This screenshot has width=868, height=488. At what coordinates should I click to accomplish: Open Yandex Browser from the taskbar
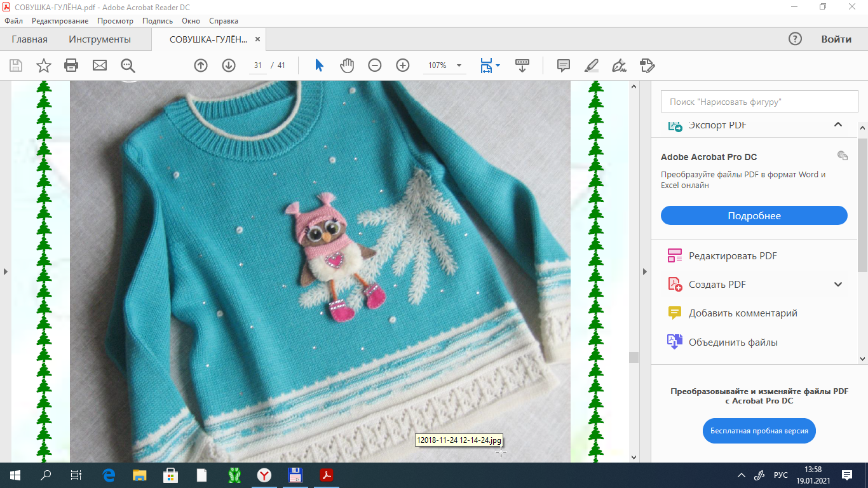click(x=264, y=475)
